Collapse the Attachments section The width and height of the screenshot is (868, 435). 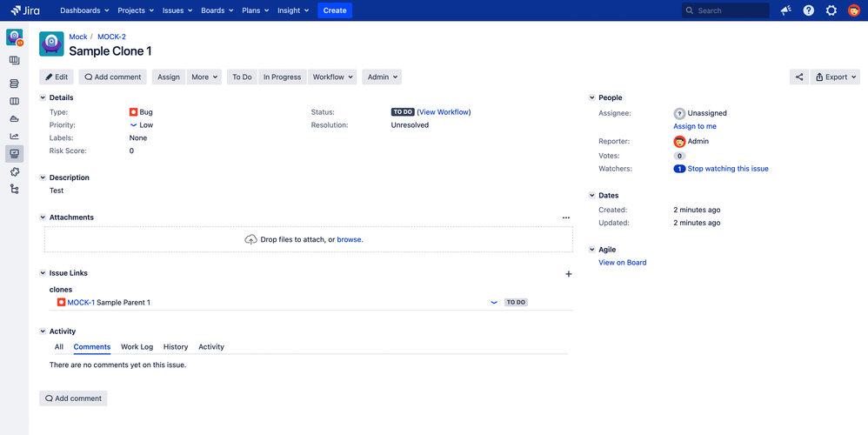[x=43, y=217]
